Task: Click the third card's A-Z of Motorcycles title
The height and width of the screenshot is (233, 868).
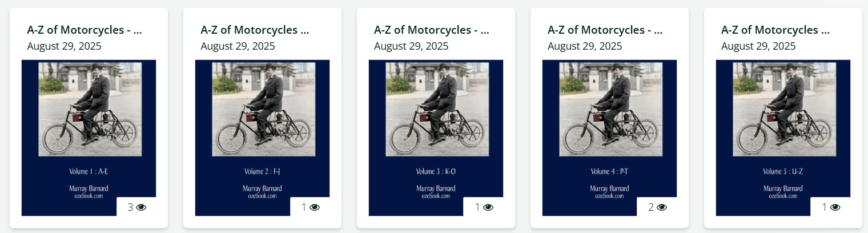Action: [432, 30]
